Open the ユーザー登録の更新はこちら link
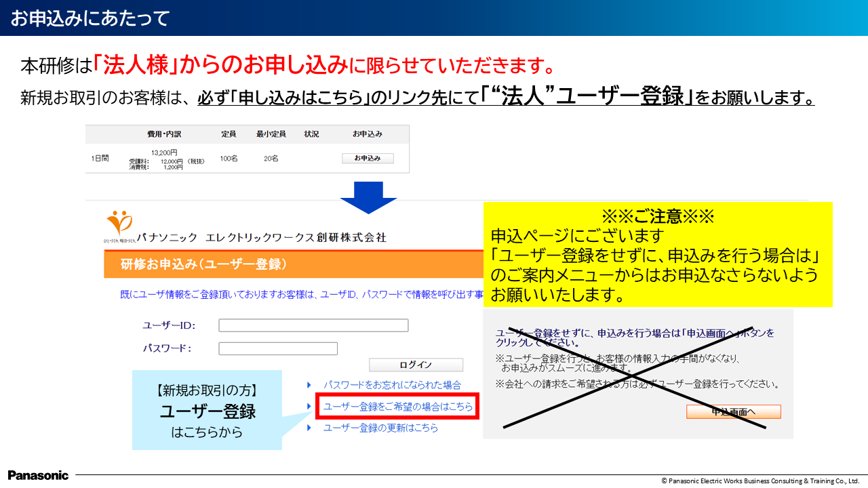 (380, 428)
